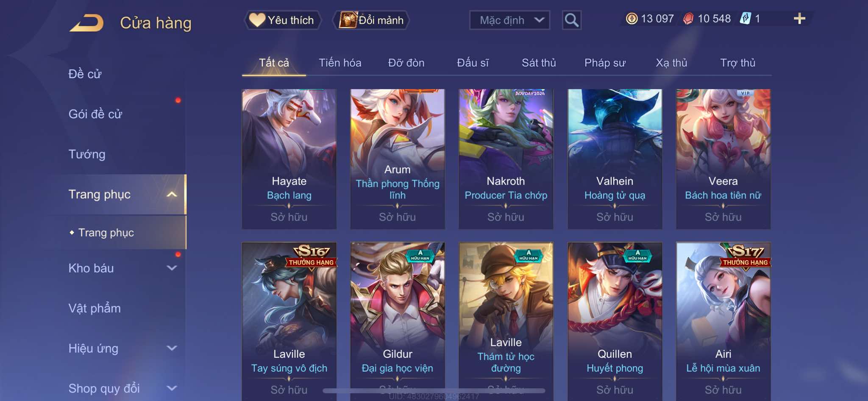Expand the Shop quy đổi section
Image resolution: width=868 pixels, height=401 pixels.
pos(172,388)
